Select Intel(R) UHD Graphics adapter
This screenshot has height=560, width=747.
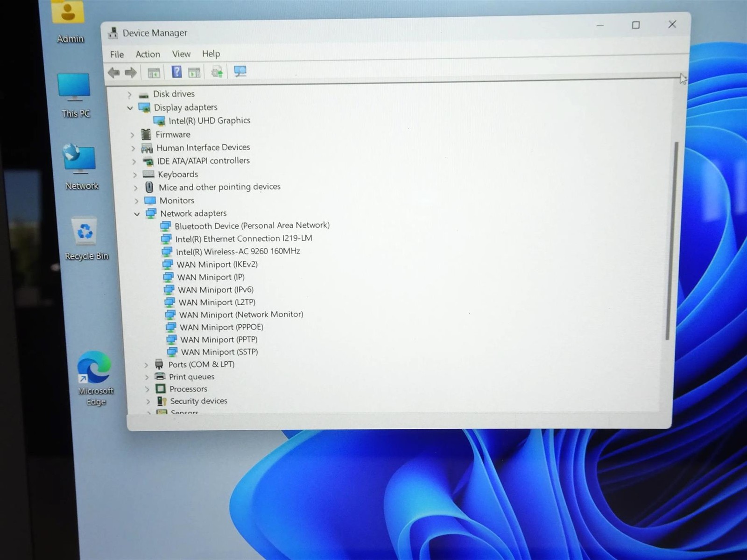pos(210,120)
